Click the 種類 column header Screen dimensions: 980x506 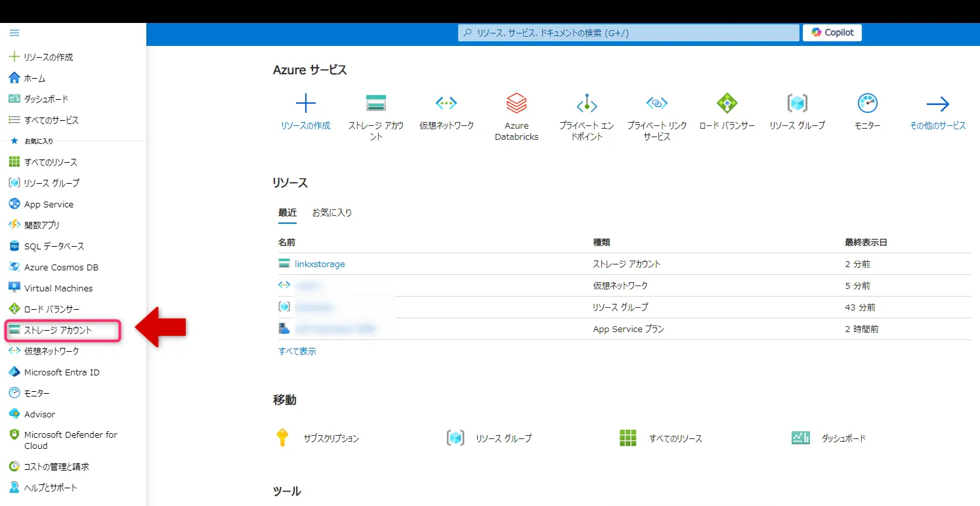tap(602, 242)
